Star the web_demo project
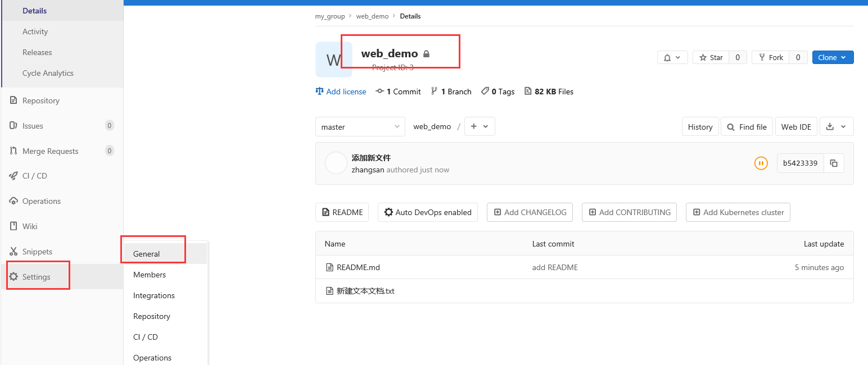The height and width of the screenshot is (365, 868). [711, 57]
